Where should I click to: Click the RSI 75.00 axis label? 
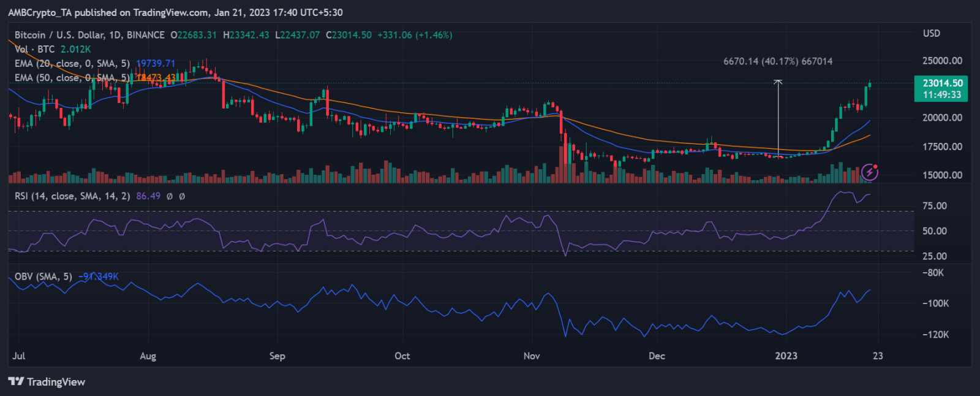935,206
